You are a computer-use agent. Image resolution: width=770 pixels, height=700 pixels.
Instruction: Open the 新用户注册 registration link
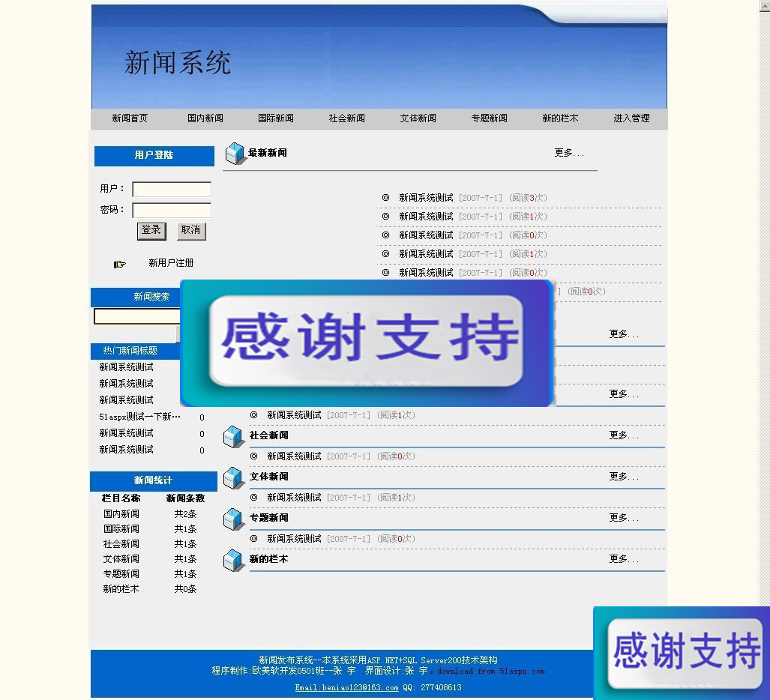click(x=171, y=263)
